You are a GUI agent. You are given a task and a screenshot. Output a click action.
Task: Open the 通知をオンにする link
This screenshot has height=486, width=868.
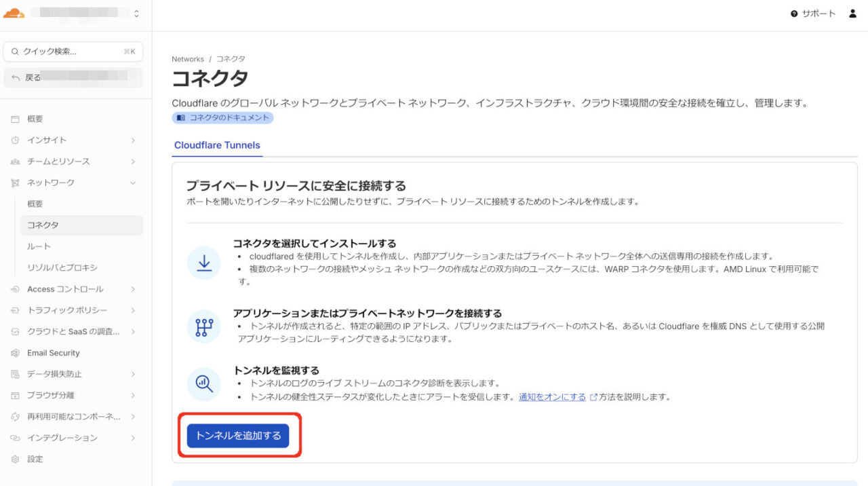tap(552, 397)
